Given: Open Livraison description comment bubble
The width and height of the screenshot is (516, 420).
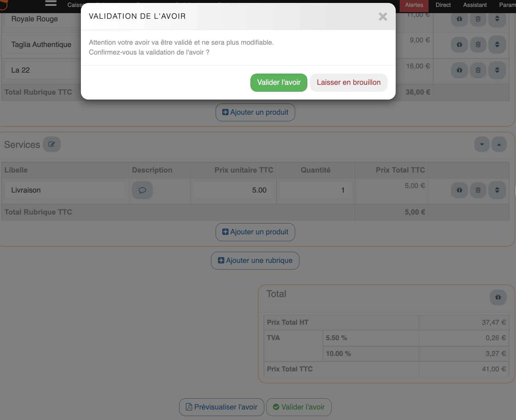Looking at the screenshot, I should pos(142,190).
